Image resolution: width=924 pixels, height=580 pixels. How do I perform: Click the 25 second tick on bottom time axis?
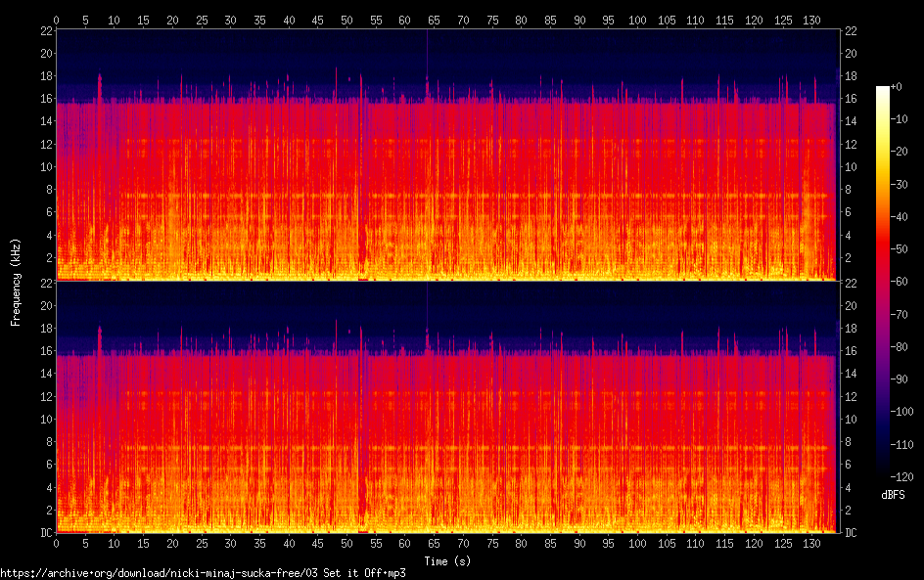(202, 543)
